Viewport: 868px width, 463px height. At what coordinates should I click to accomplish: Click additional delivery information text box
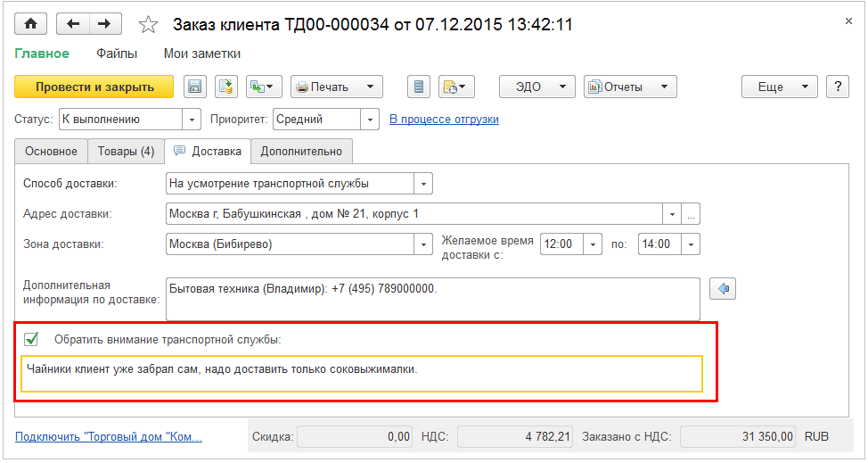click(x=433, y=299)
